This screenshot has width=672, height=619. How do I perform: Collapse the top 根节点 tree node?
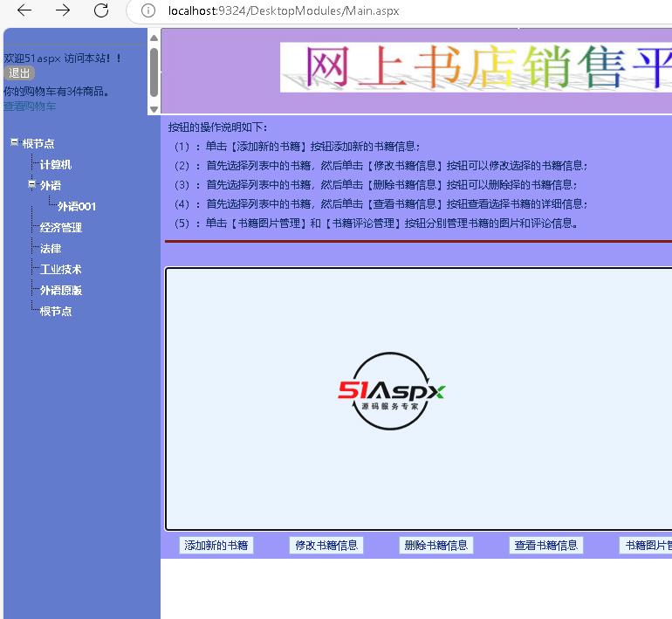coord(14,142)
